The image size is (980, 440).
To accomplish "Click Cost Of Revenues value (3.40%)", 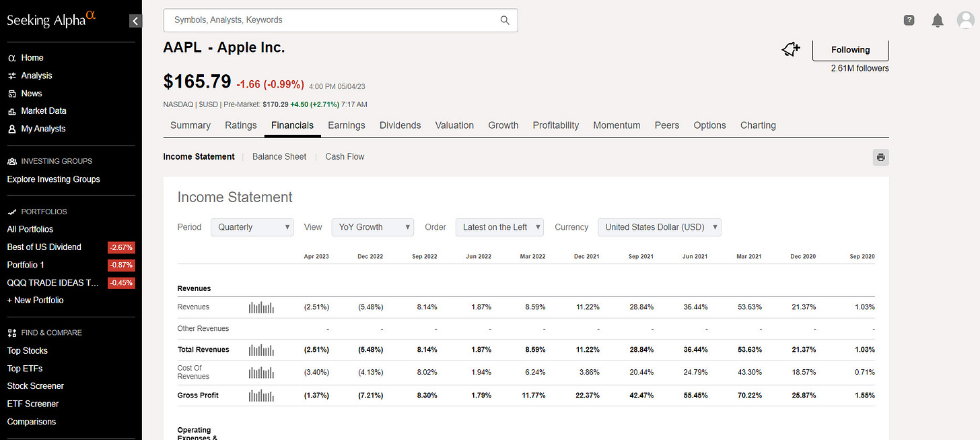I will (x=316, y=372).
